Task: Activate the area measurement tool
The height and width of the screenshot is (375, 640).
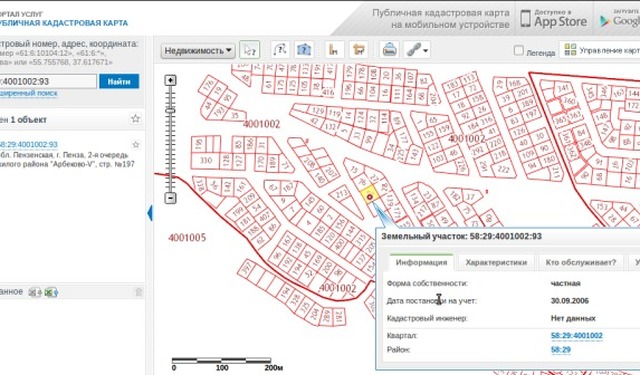Action: pos(358,50)
